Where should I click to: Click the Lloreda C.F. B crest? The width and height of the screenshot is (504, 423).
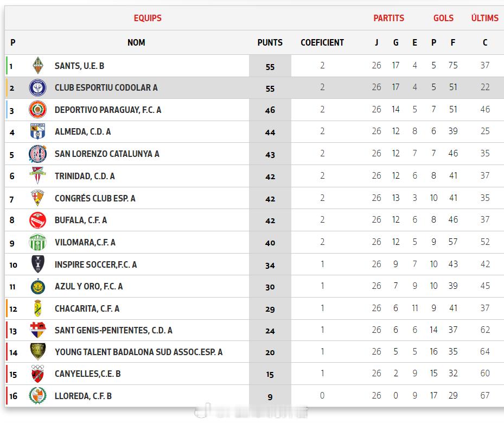click(37, 396)
